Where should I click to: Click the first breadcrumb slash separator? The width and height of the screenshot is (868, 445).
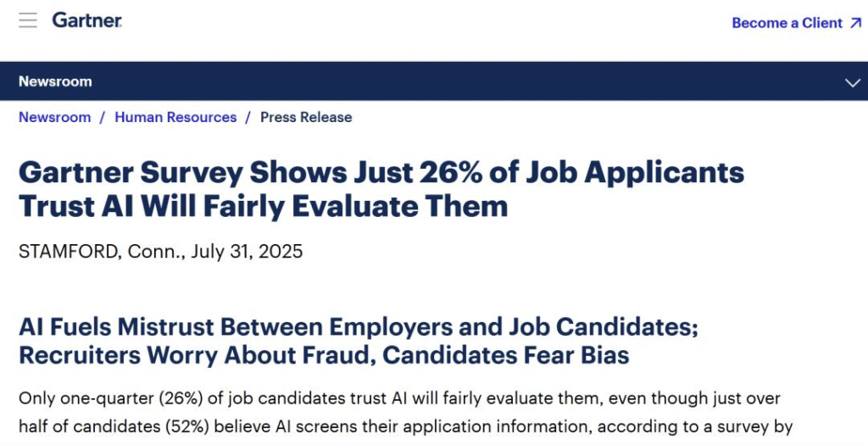[103, 118]
